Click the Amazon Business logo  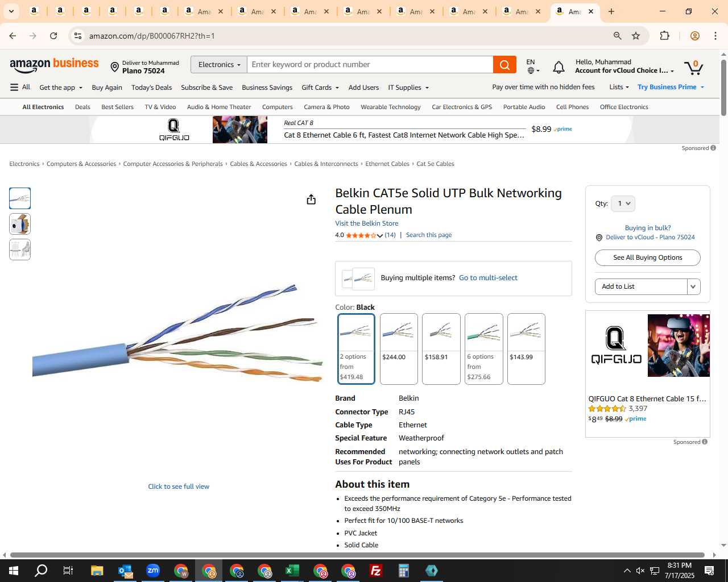tap(54, 65)
